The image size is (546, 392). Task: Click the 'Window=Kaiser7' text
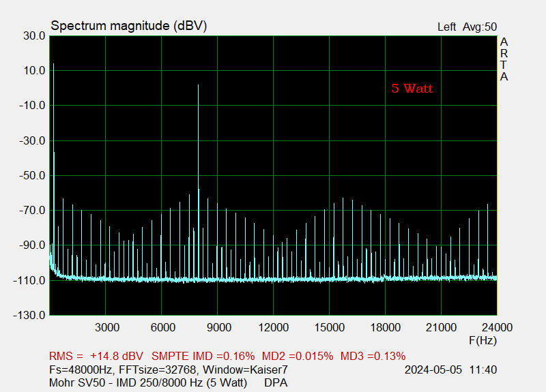point(246,370)
